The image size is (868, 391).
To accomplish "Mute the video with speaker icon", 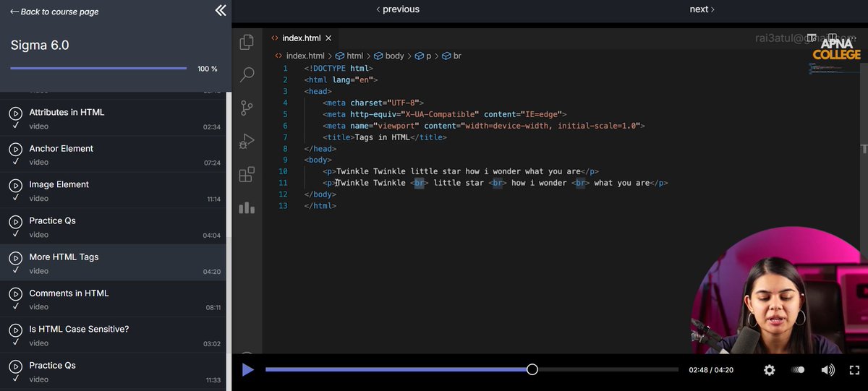I will click(827, 370).
